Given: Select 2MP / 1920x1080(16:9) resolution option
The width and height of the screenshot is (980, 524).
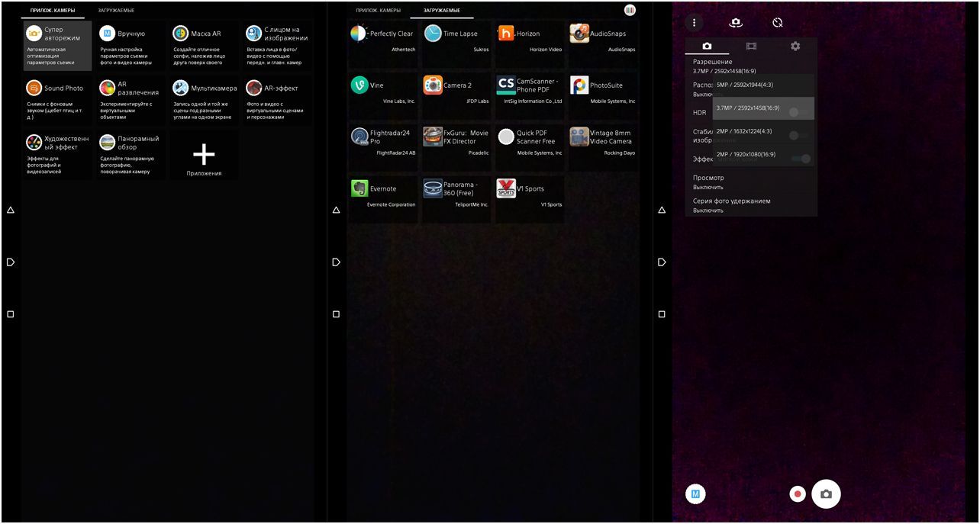Looking at the screenshot, I should tap(763, 154).
